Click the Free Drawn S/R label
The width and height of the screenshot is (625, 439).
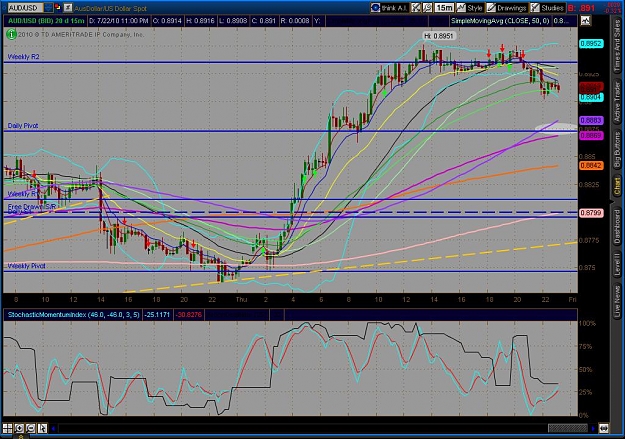click(32, 207)
